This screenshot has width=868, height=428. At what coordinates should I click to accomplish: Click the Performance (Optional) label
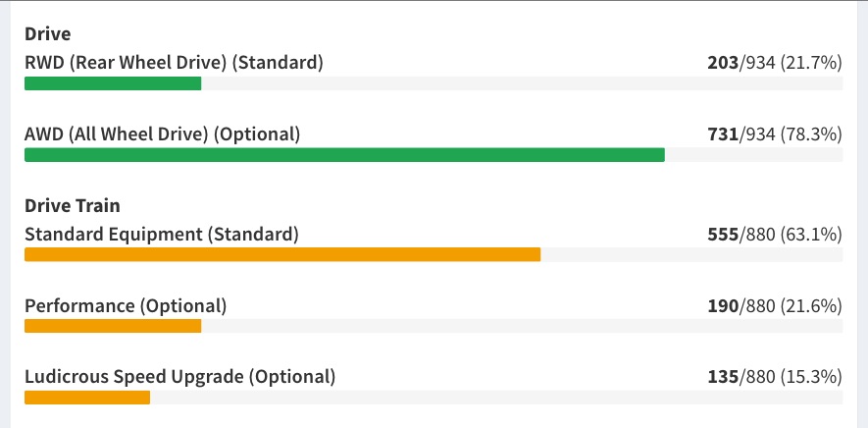tap(126, 306)
